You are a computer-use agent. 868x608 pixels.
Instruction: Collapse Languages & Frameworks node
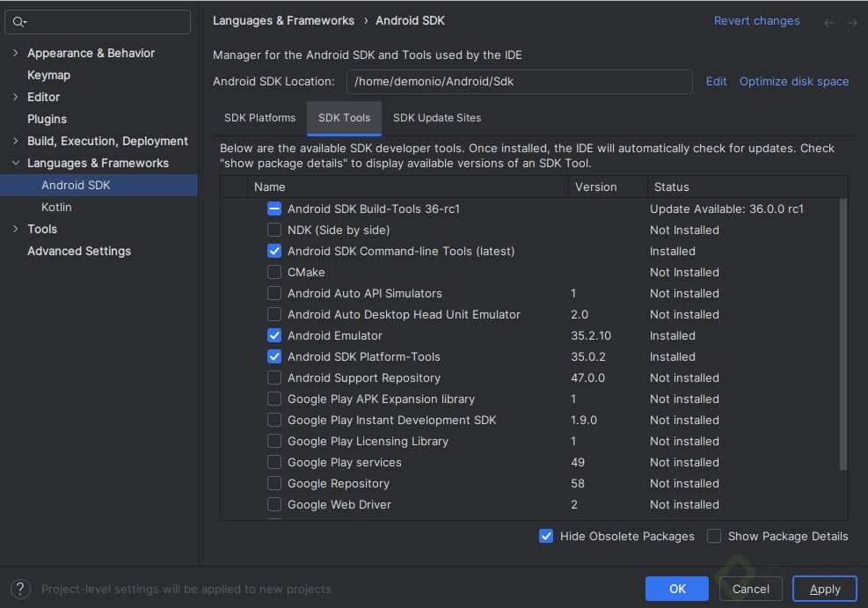16,163
